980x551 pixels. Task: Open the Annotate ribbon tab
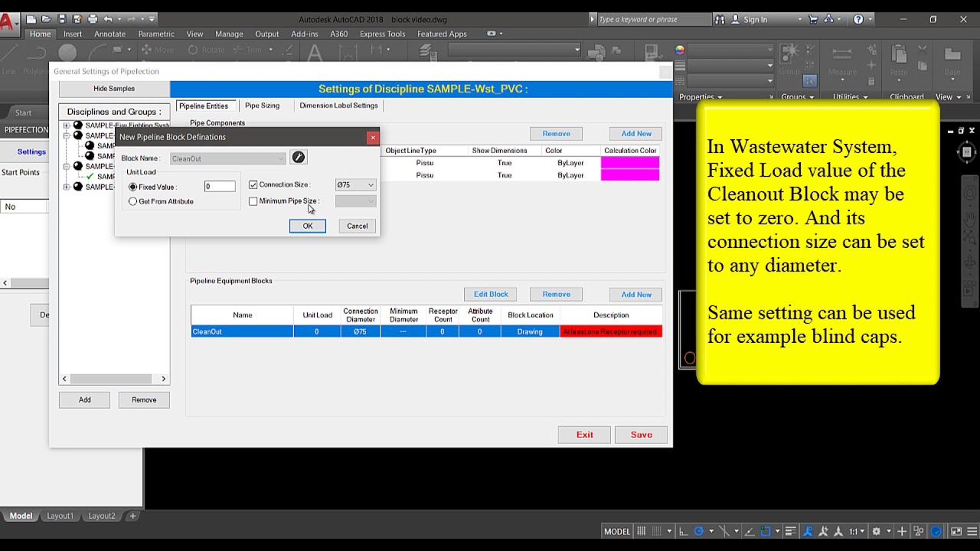pyautogui.click(x=110, y=34)
